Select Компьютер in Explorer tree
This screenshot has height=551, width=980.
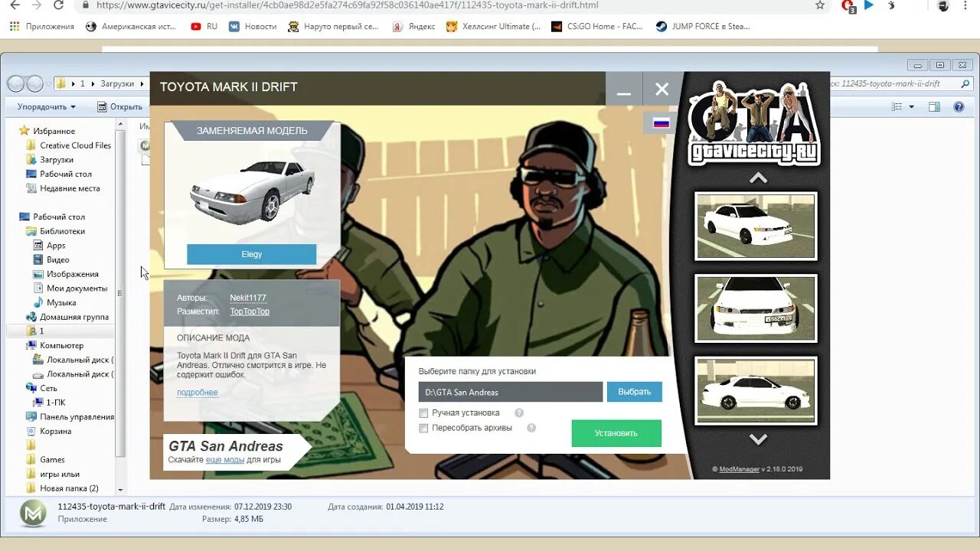pyautogui.click(x=55, y=345)
